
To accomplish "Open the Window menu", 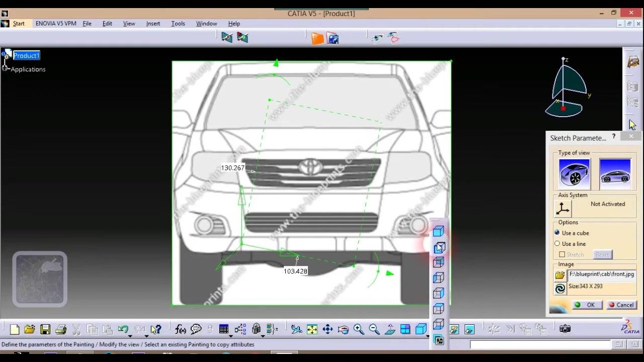I will (x=206, y=24).
